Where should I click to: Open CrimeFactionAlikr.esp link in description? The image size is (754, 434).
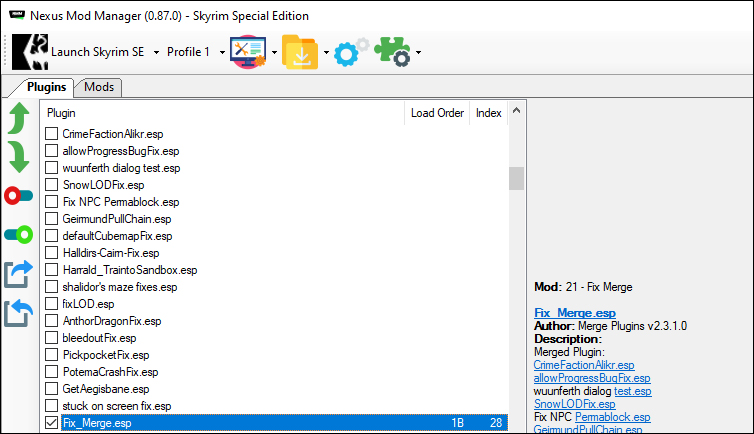(584, 365)
